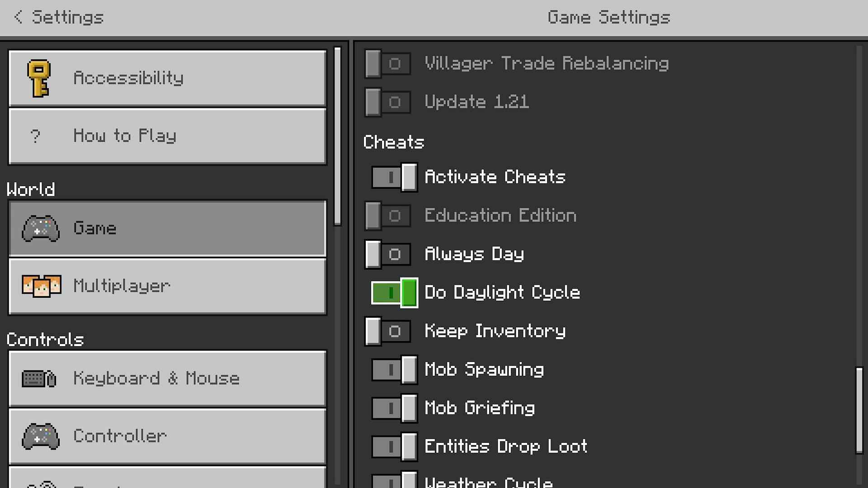
Task: Click the golden key Accessibility icon
Action: pyautogui.click(x=39, y=78)
